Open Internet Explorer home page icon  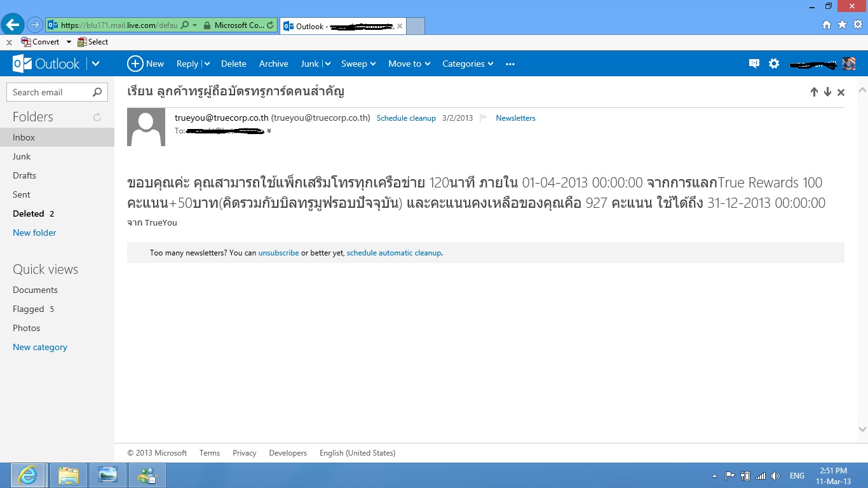(827, 25)
